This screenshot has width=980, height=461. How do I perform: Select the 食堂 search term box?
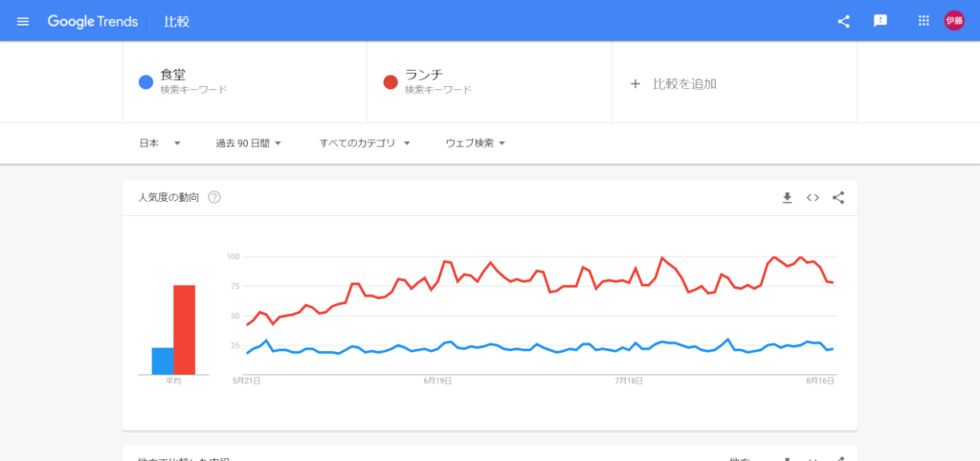tap(245, 82)
